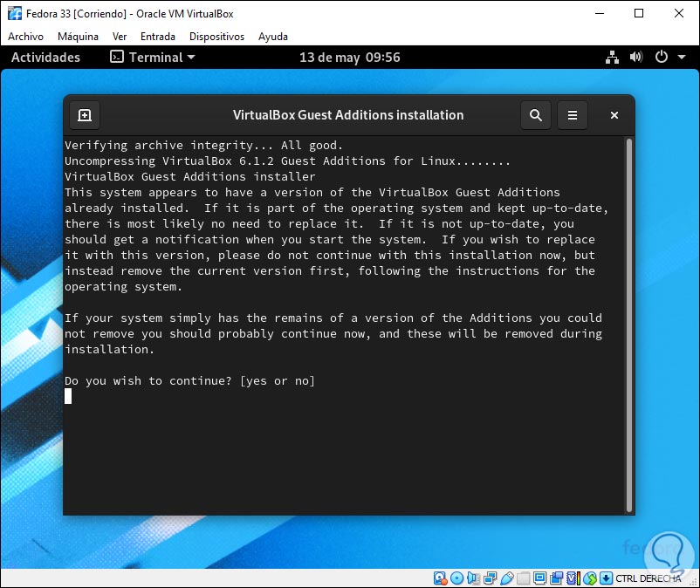Open the clock showing 13 de may 09:56
The width and height of the screenshot is (700, 588).
(x=349, y=57)
